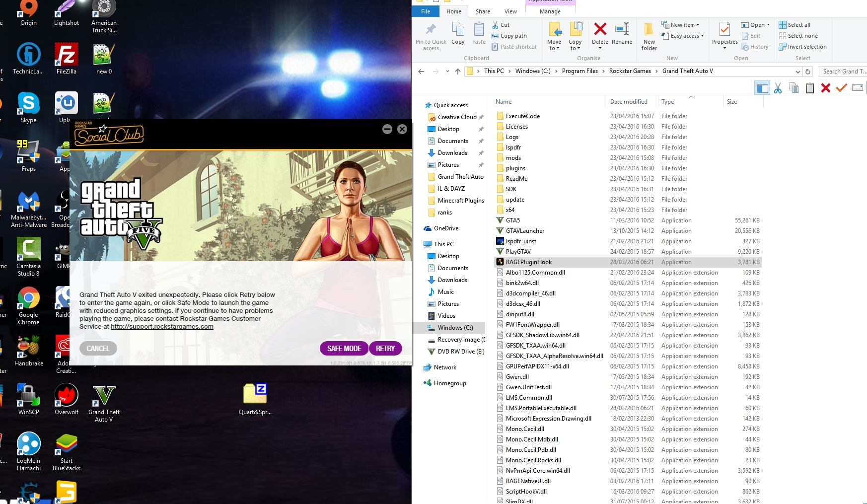This screenshot has height=504, width=867.
Task: Click the red X delete icon in quick toolbar
Action: tap(826, 88)
